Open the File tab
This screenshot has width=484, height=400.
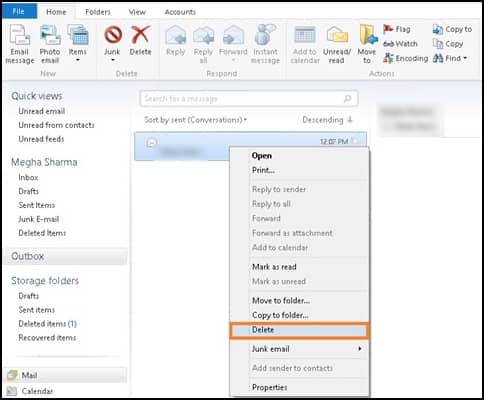pyautogui.click(x=19, y=12)
